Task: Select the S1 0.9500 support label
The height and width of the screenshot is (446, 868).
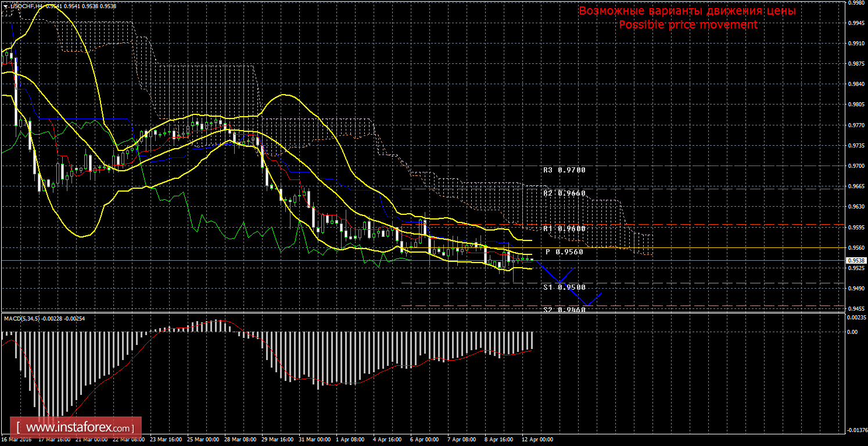Action: click(x=564, y=287)
